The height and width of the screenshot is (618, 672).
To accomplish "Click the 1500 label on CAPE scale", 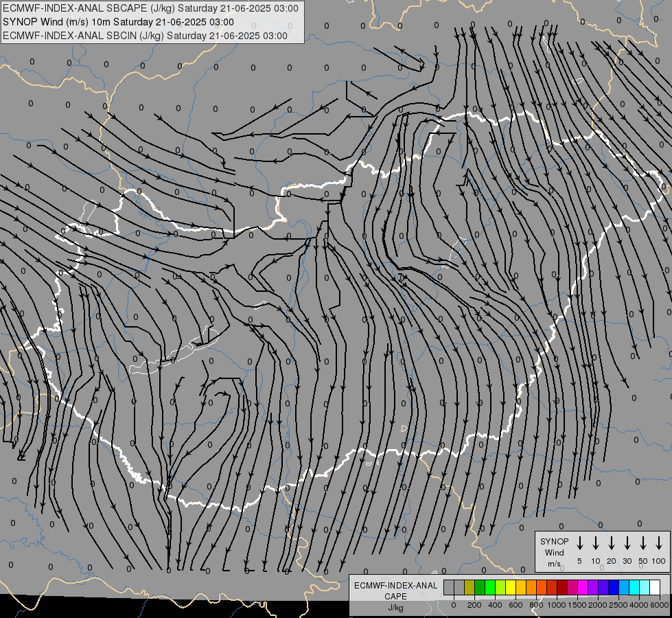I will (577, 605).
